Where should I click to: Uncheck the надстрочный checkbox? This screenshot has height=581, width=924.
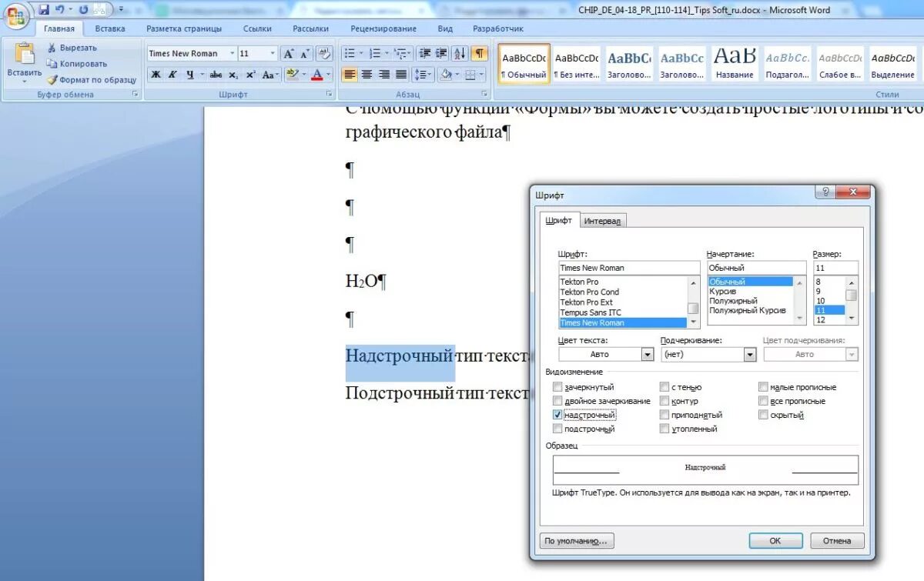(x=557, y=415)
